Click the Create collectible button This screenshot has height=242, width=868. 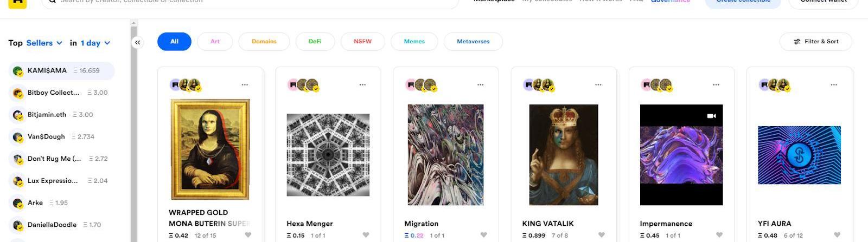coord(743,3)
